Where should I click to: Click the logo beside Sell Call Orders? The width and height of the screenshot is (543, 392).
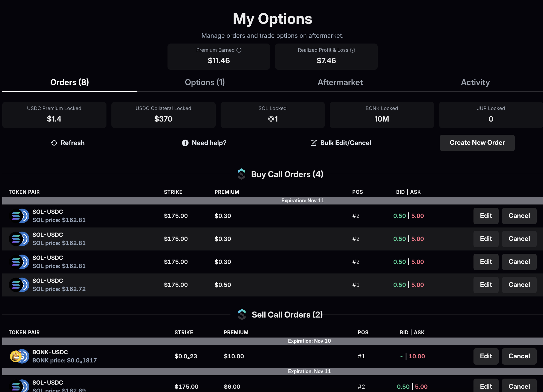(x=242, y=315)
